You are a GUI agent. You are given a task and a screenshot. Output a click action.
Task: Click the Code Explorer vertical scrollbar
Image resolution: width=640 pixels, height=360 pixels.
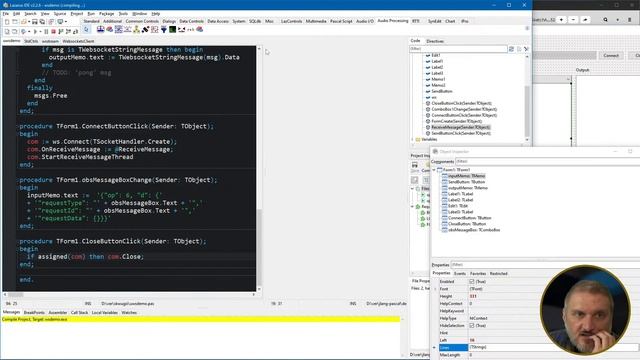527,98
